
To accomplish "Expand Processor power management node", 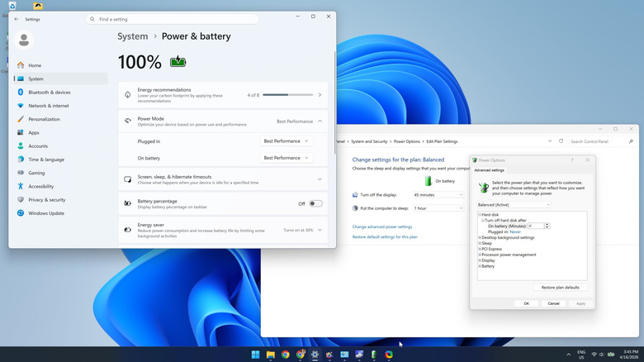I will [480, 255].
